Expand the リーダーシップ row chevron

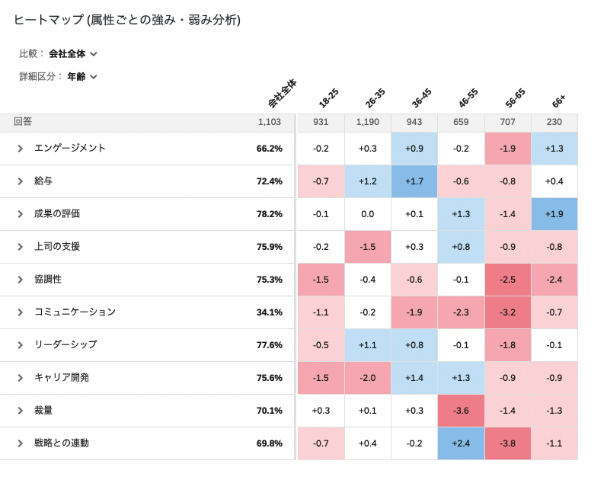click(20, 345)
